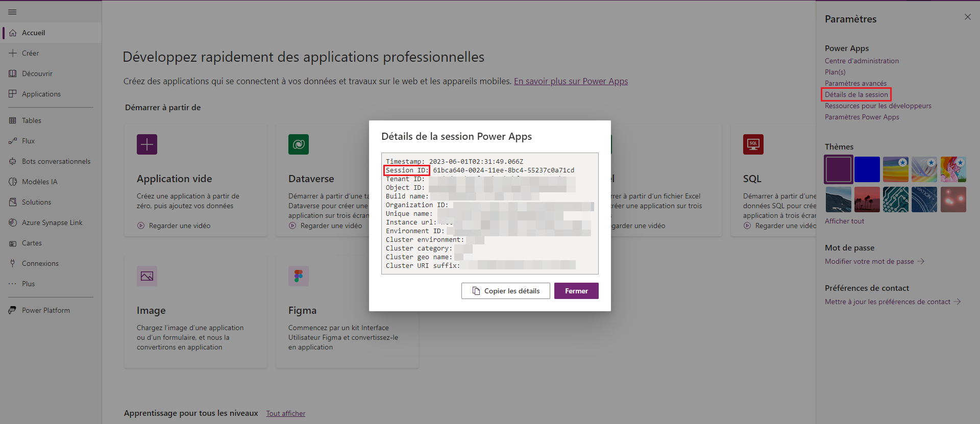The height and width of the screenshot is (424, 980).
Task: Click the Tables grid icon
Action: pos(13,120)
